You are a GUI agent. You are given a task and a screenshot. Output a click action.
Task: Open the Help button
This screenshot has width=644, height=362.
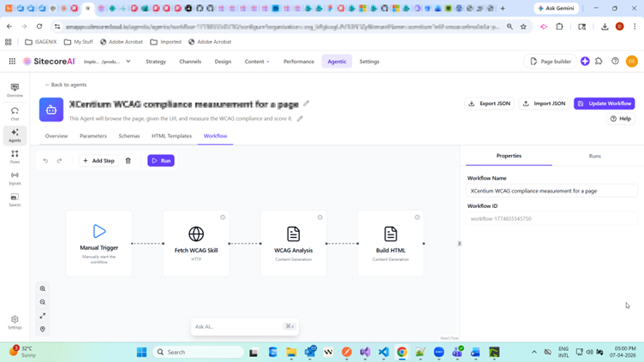621,119
